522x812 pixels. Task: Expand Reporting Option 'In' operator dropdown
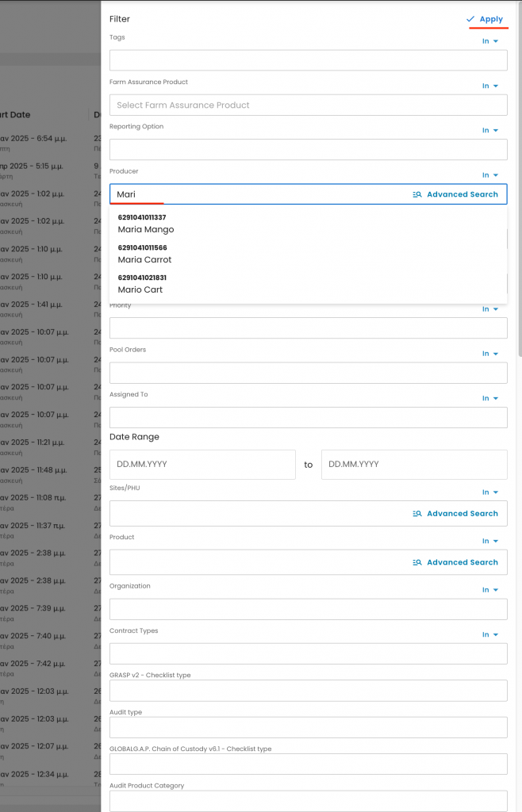[490, 131]
